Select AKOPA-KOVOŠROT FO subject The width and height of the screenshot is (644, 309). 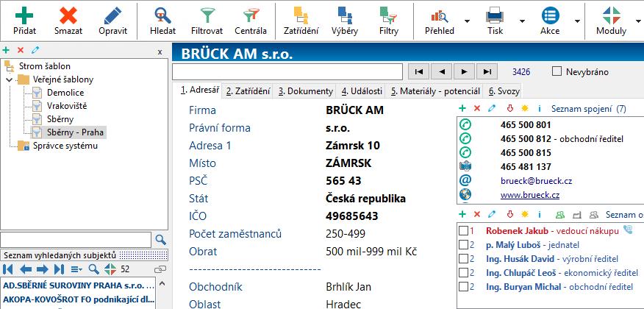[79, 299]
